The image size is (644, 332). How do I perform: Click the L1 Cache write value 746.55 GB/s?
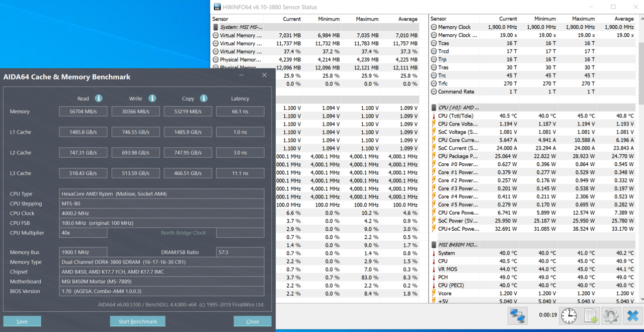click(135, 132)
